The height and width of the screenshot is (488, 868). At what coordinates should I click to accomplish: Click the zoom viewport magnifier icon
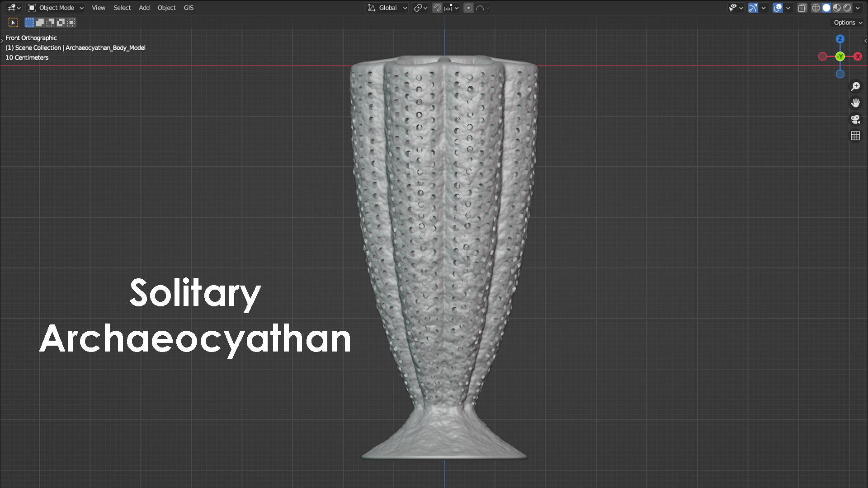(855, 86)
